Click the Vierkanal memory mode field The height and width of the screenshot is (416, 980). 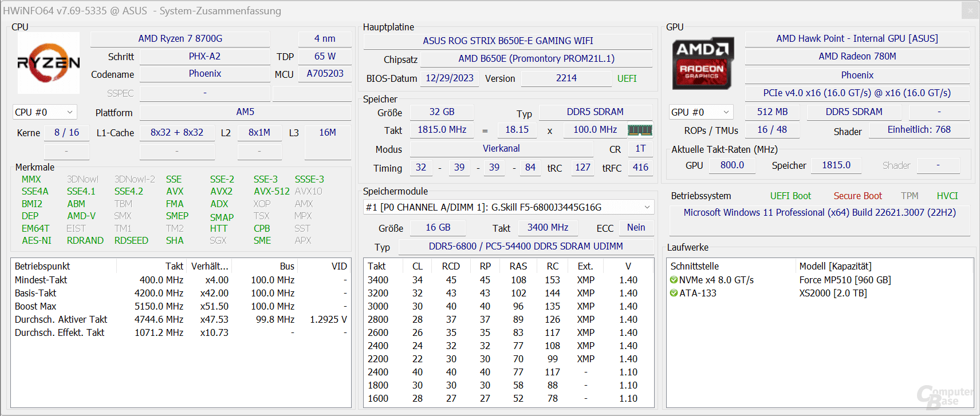pyautogui.click(x=501, y=148)
